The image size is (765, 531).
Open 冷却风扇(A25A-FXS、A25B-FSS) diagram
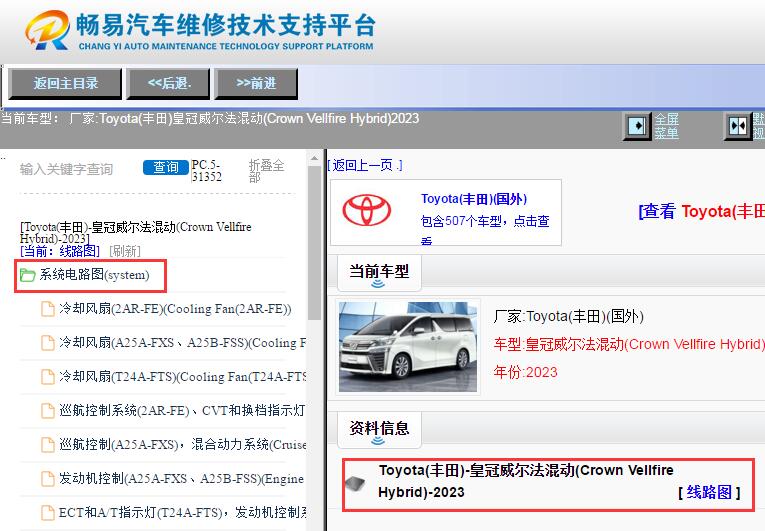coord(183,343)
